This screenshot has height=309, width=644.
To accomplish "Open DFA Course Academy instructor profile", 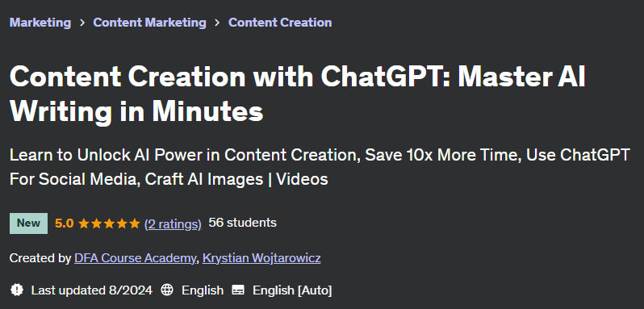I will (135, 258).
